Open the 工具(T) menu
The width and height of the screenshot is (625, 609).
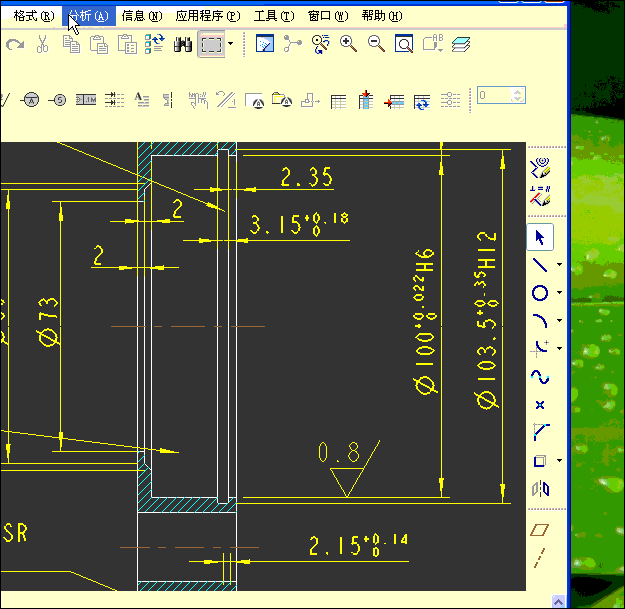274,16
